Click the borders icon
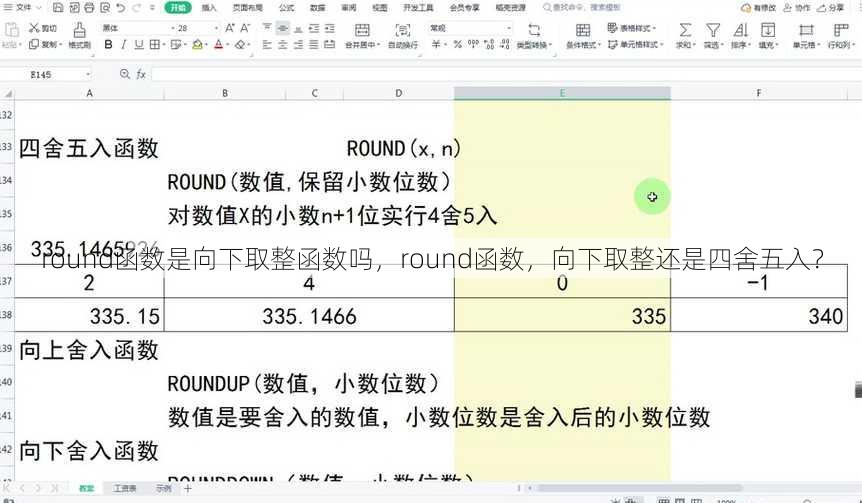Screen dimensions: 862x503 155,45
